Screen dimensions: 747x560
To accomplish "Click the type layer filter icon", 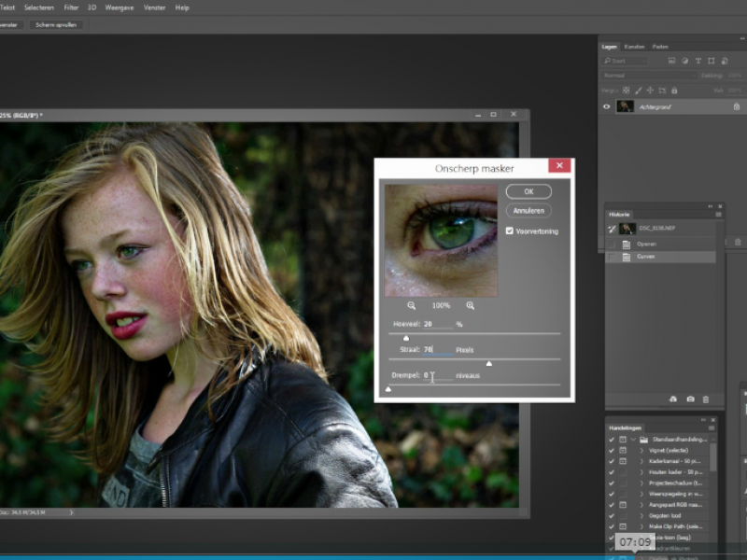I will pyautogui.click(x=698, y=61).
